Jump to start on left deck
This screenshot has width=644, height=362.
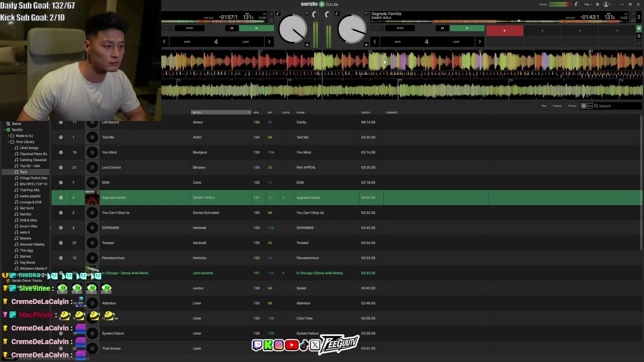tap(231, 28)
